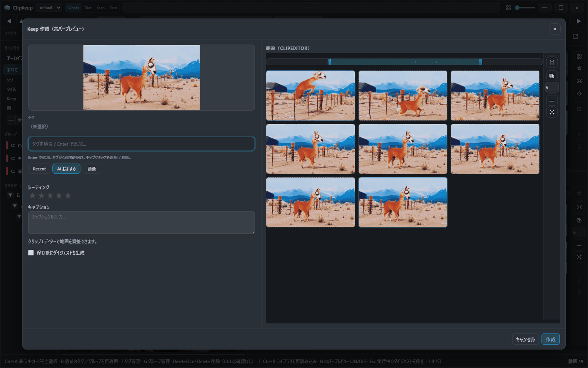The image size is (588, 368).
Task: Click the minus icon in clip editor toolbar
Action: point(552,101)
